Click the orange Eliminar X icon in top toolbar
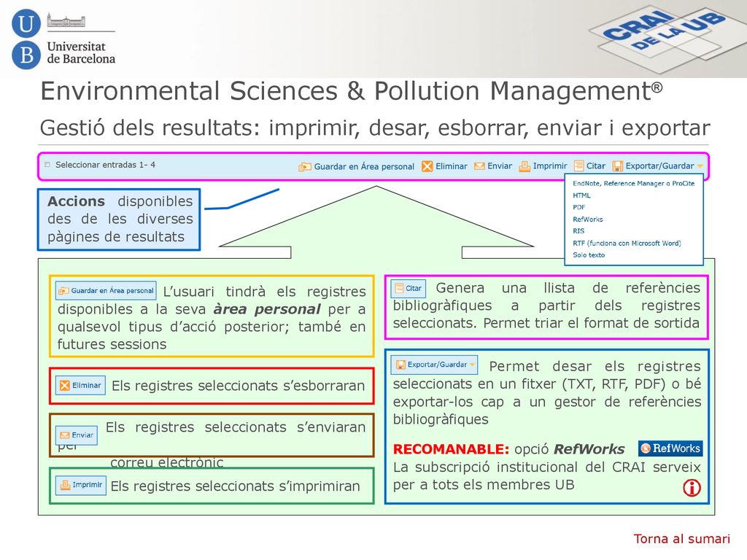747x560 pixels. (427, 166)
